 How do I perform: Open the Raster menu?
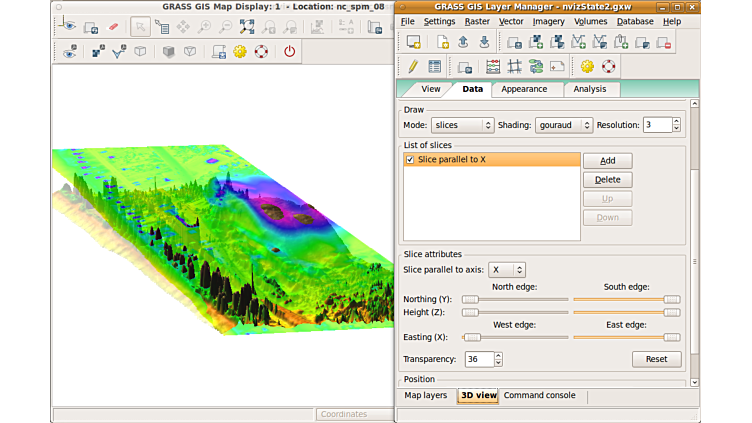[x=476, y=21]
